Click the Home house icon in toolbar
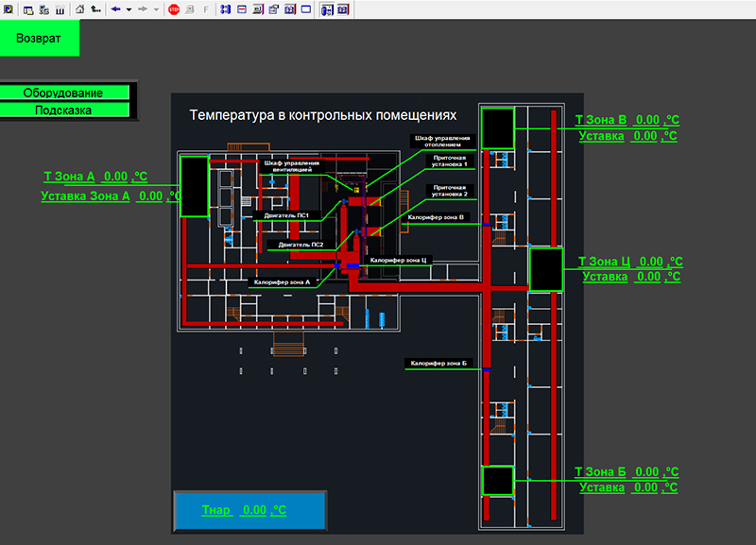Viewport: 756px width, 545px height. 79,9
